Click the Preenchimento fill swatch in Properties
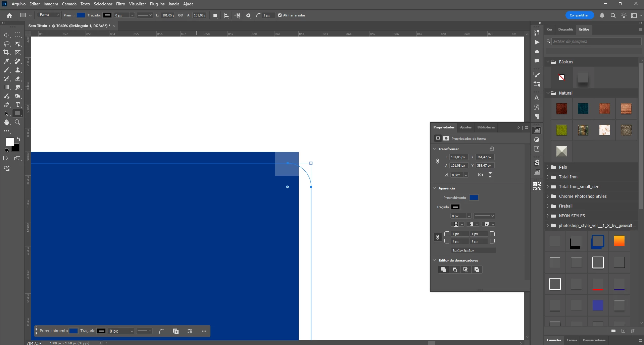Screen dimensions: 644x345 tap(474, 197)
